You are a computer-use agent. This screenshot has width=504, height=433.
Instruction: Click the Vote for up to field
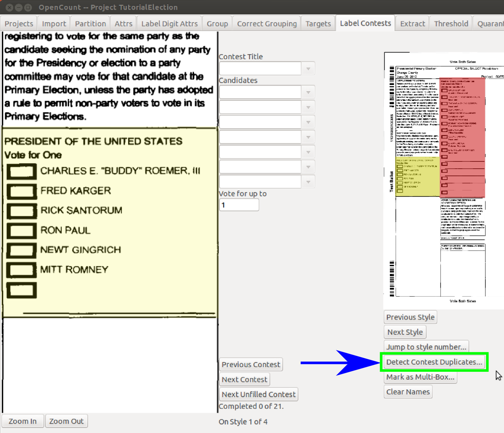pyautogui.click(x=239, y=205)
